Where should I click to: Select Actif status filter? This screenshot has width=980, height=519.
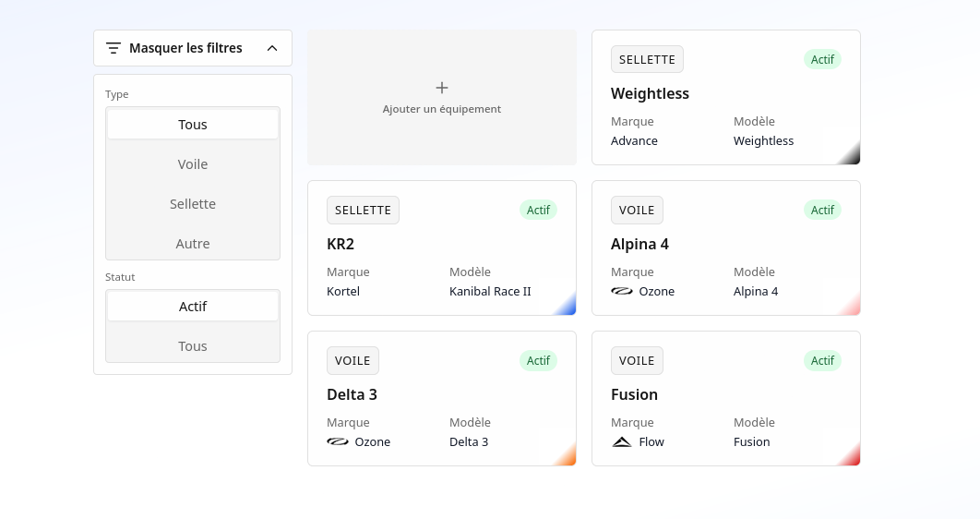pyautogui.click(x=193, y=307)
